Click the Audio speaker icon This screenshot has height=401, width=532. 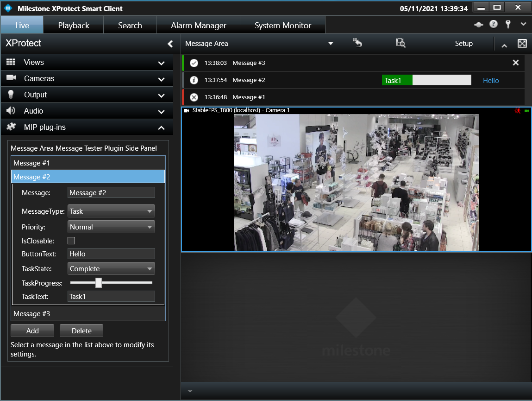(x=11, y=110)
